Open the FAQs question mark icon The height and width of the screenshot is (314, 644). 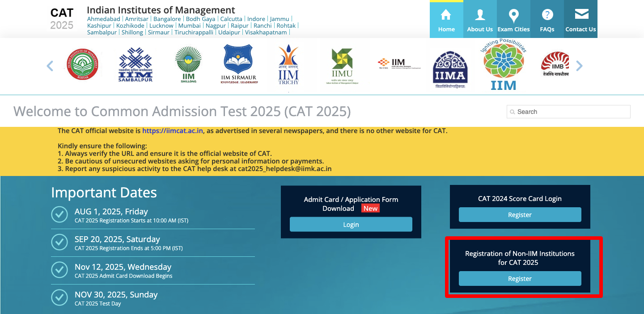547,14
